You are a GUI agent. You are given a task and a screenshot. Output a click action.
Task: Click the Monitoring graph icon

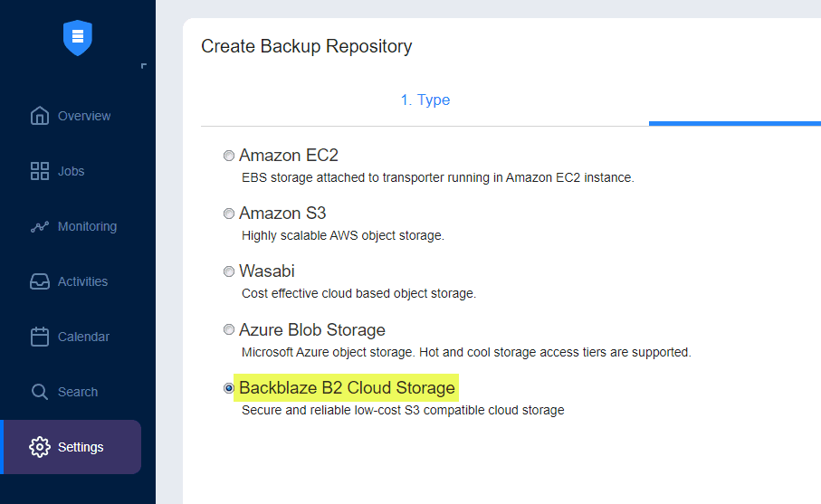point(40,227)
